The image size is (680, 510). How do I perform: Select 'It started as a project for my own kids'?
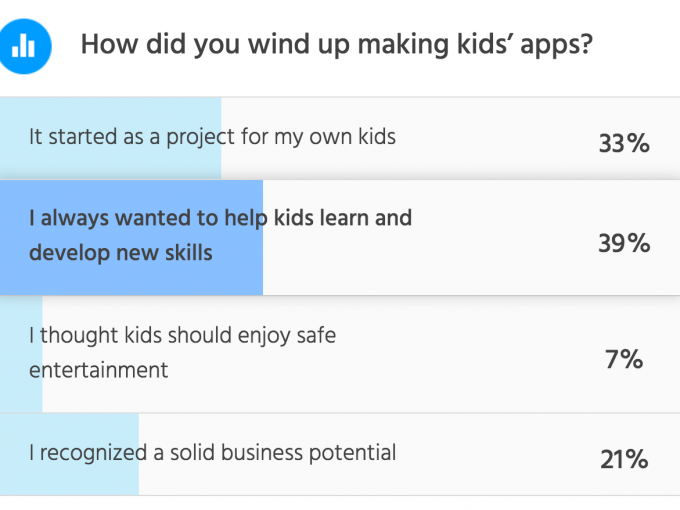[212, 137]
